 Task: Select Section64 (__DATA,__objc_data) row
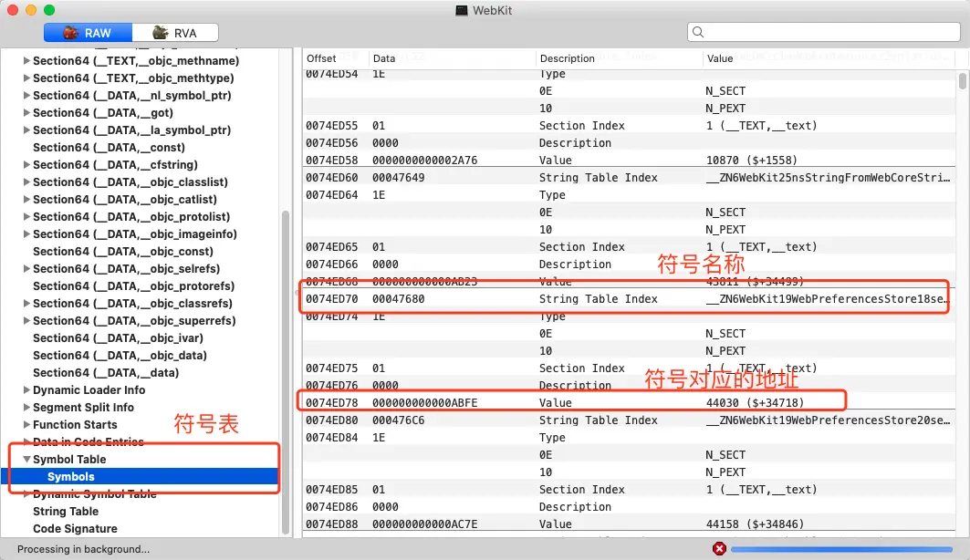tap(140, 355)
